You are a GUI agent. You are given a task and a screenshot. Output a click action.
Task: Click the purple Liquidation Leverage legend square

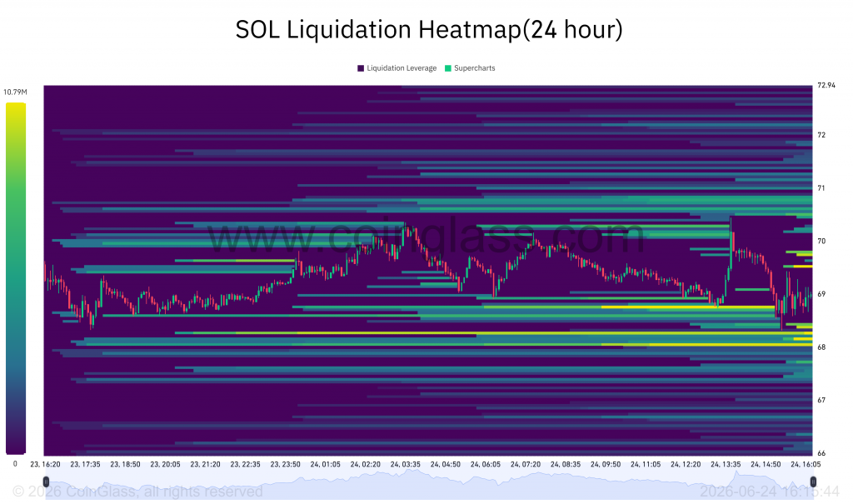pyautogui.click(x=360, y=68)
